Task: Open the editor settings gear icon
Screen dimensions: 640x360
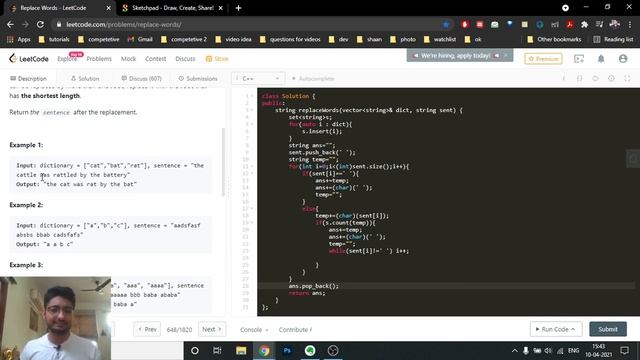Action: click(611, 78)
